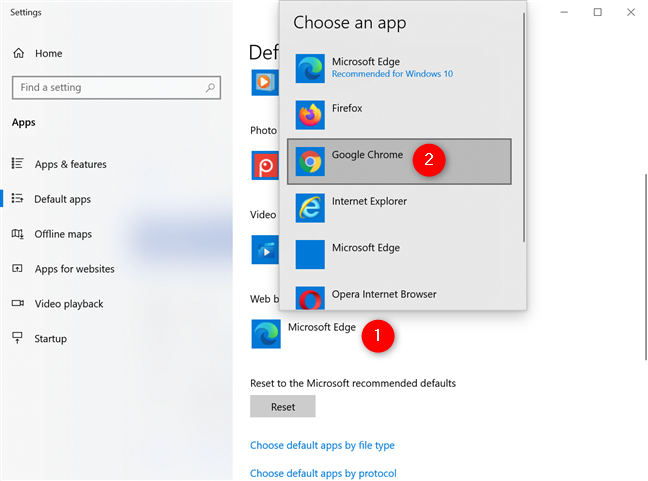The height and width of the screenshot is (481, 648).
Task: Minimize the Settings window
Action: 564,12
